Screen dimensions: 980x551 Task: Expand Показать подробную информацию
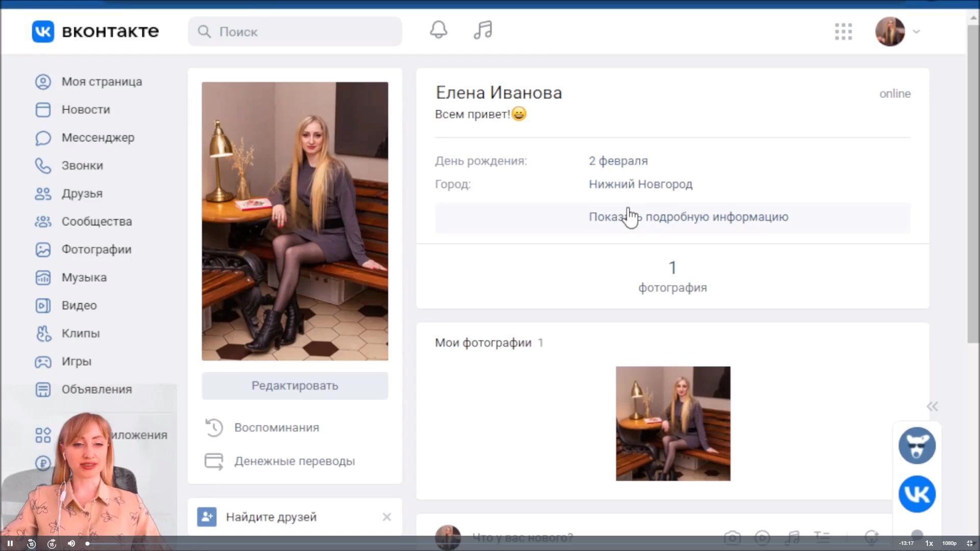coord(673,217)
